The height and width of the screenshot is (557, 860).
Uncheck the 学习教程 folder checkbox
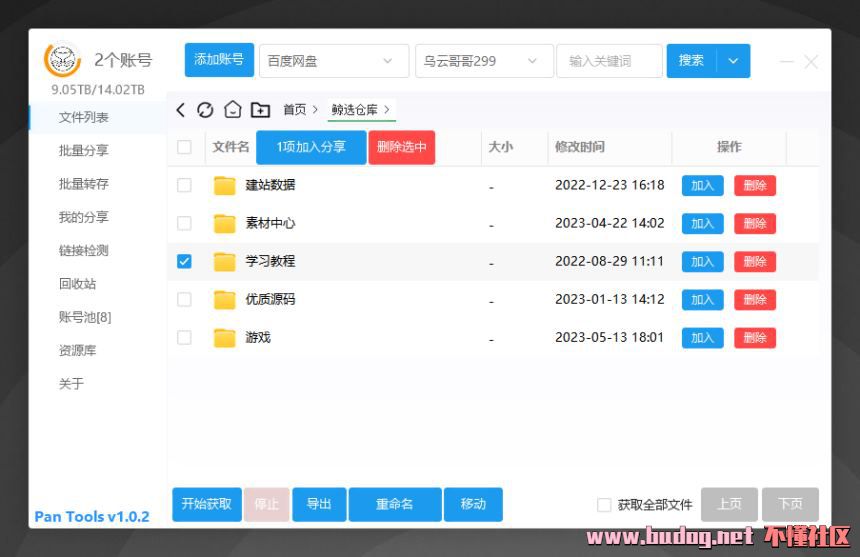(x=184, y=261)
